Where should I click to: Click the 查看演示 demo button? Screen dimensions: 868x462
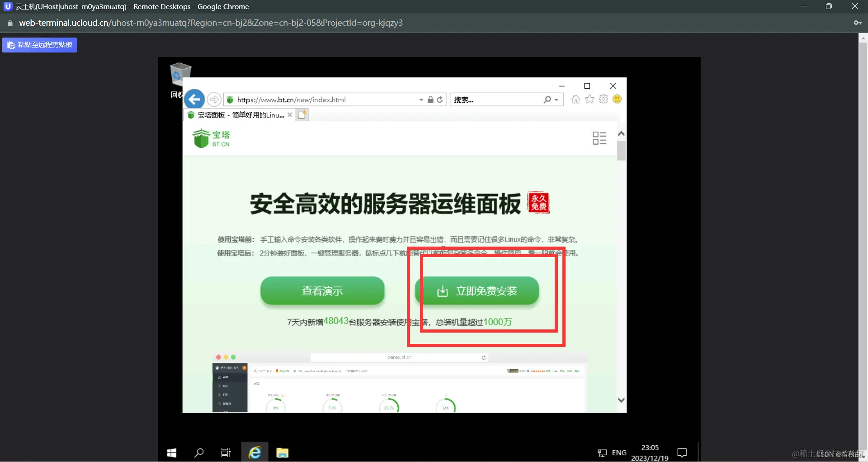322,291
